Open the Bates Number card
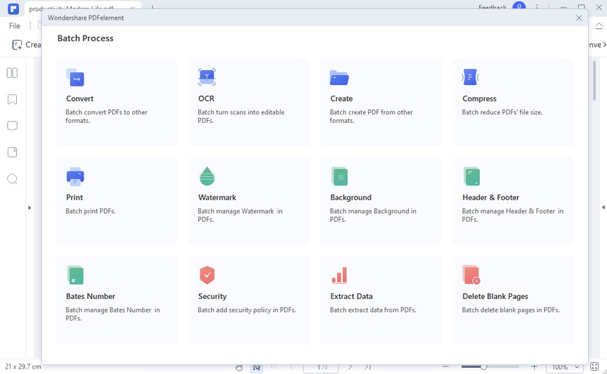Screen dimensions: 607x374 click(x=117, y=300)
